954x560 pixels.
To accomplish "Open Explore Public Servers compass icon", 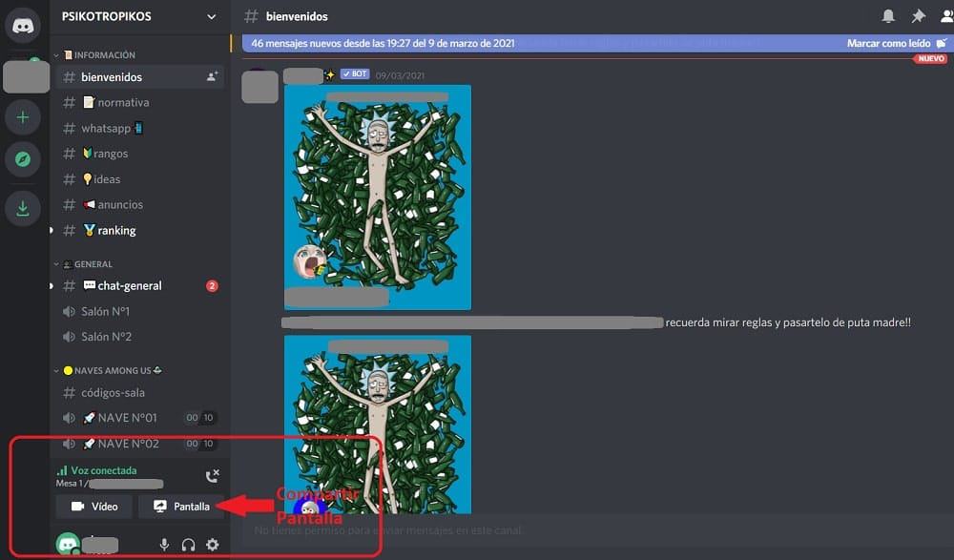I will (23, 159).
